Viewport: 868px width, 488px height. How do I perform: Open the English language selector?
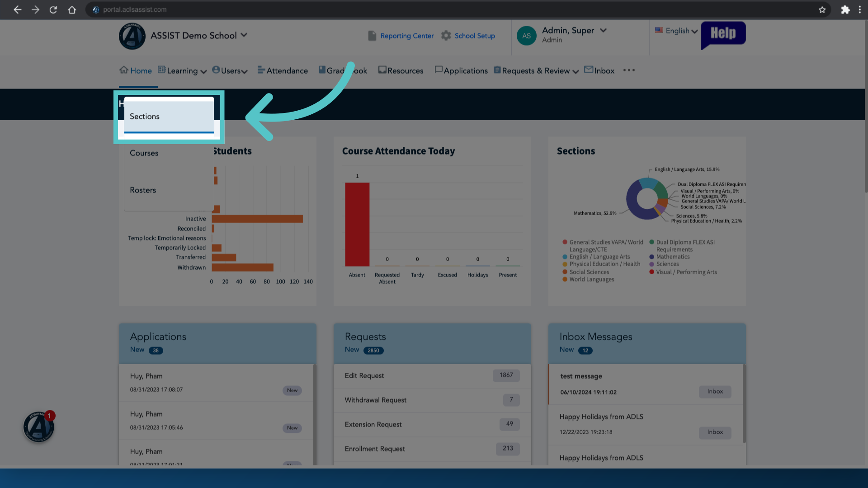676,31
